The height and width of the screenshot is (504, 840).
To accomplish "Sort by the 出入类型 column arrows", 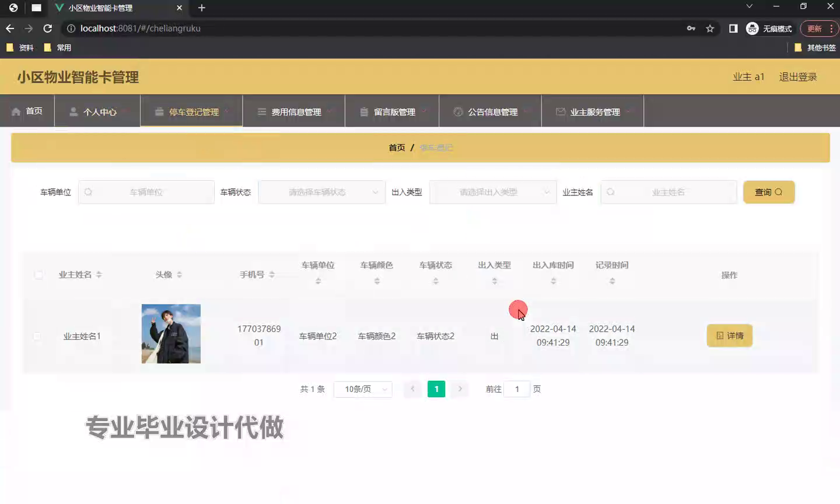I will click(495, 281).
